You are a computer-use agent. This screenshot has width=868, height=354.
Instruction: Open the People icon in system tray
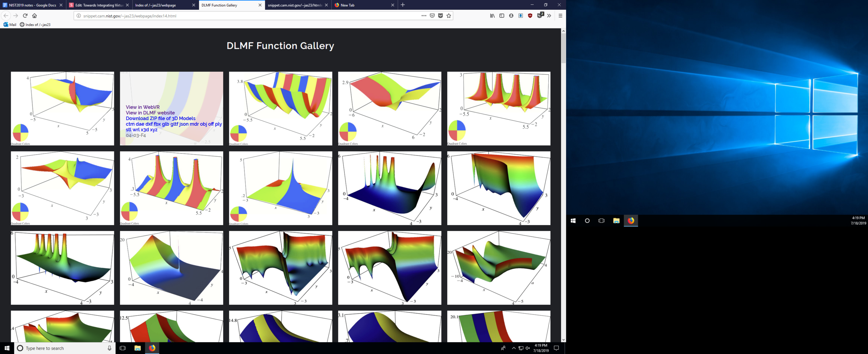tap(503, 348)
